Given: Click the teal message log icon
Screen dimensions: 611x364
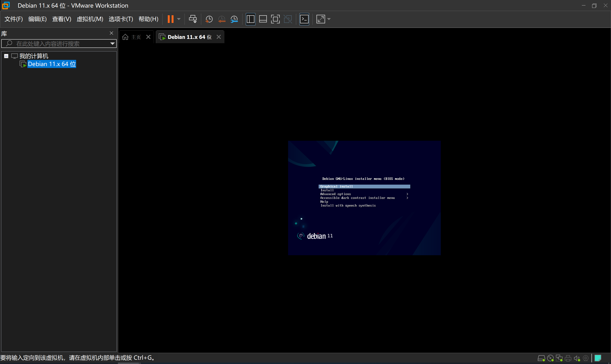Looking at the screenshot, I should click(598, 358).
